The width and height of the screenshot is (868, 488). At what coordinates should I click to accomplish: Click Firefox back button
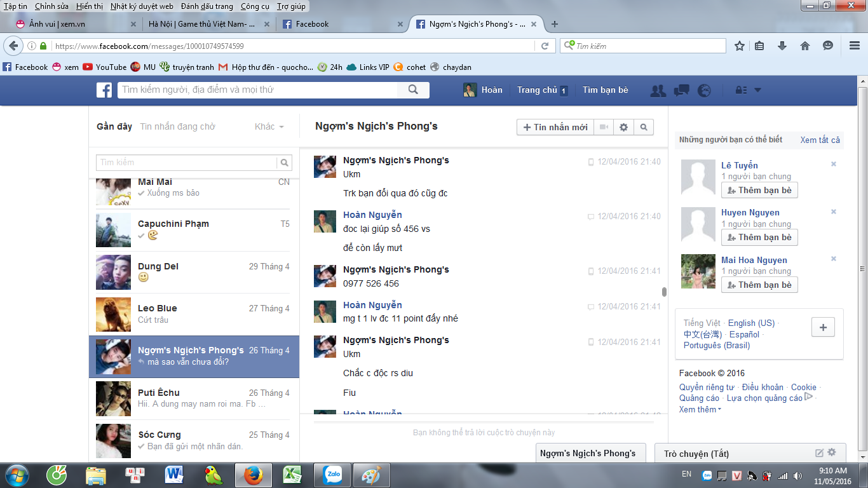click(13, 46)
